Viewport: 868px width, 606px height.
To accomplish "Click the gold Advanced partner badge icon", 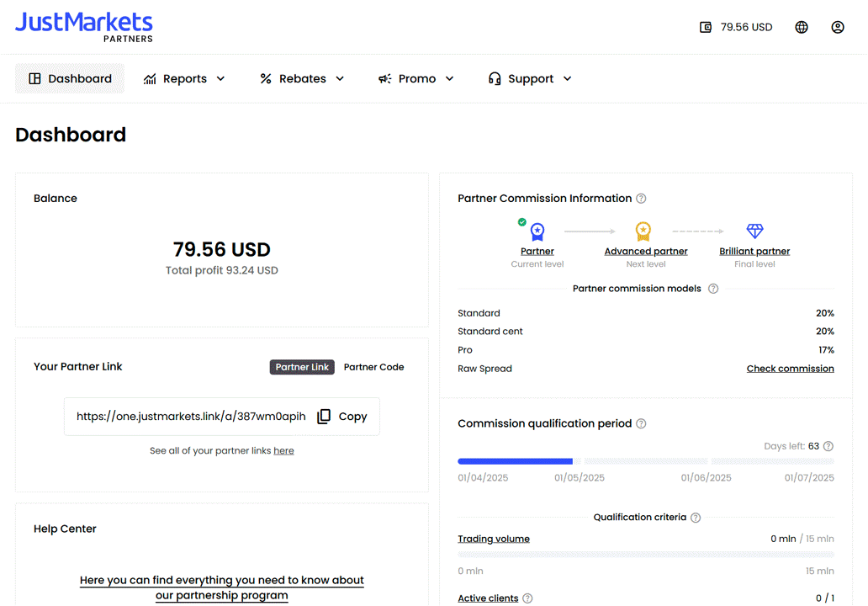I will [643, 231].
